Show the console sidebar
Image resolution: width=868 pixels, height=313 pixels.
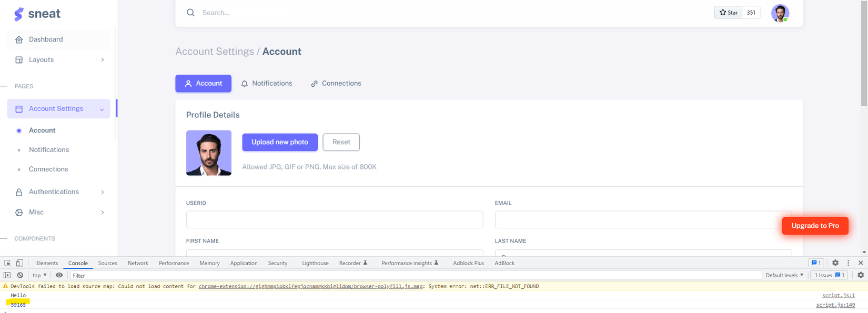(7, 275)
